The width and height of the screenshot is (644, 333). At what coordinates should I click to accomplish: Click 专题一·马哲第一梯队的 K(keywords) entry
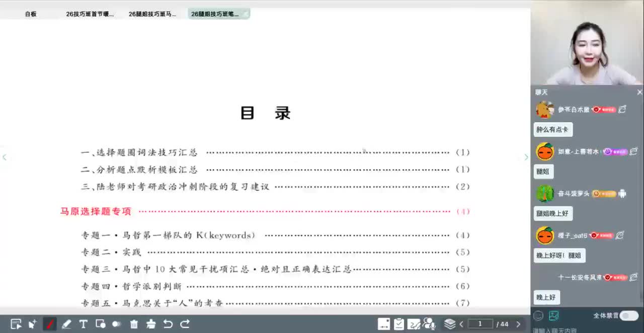[x=275, y=235]
